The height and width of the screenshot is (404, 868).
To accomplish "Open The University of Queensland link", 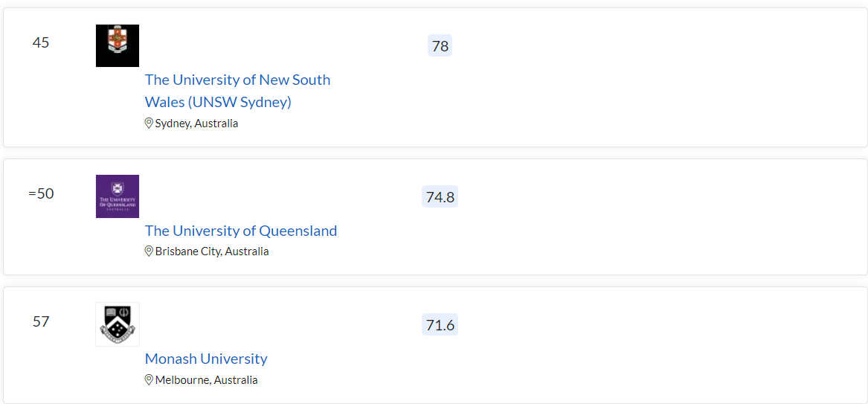I will tap(241, 231).
